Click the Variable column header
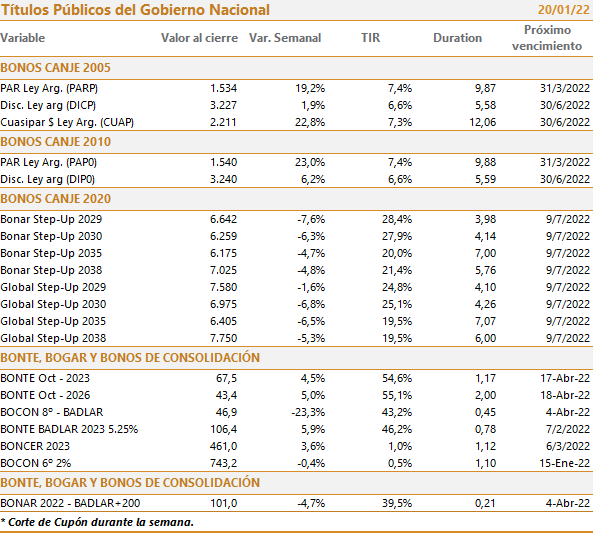The height and width of the screenshot is (539, 594). click(23, 38)
